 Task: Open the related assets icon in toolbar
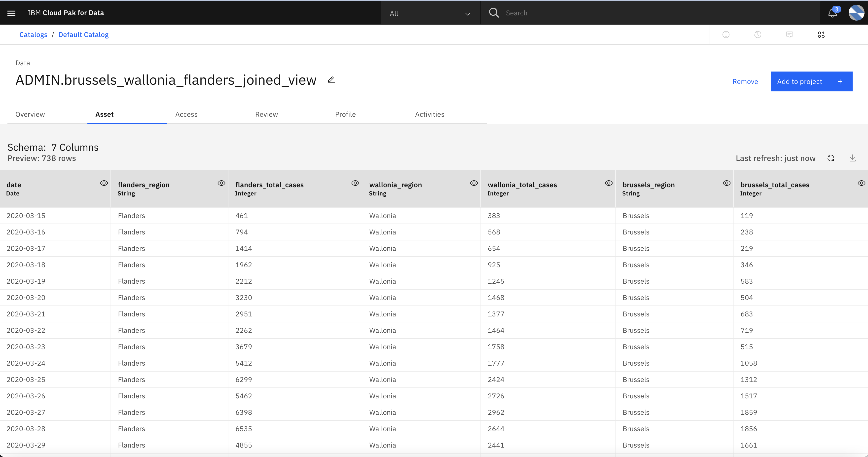pos(821,34)
